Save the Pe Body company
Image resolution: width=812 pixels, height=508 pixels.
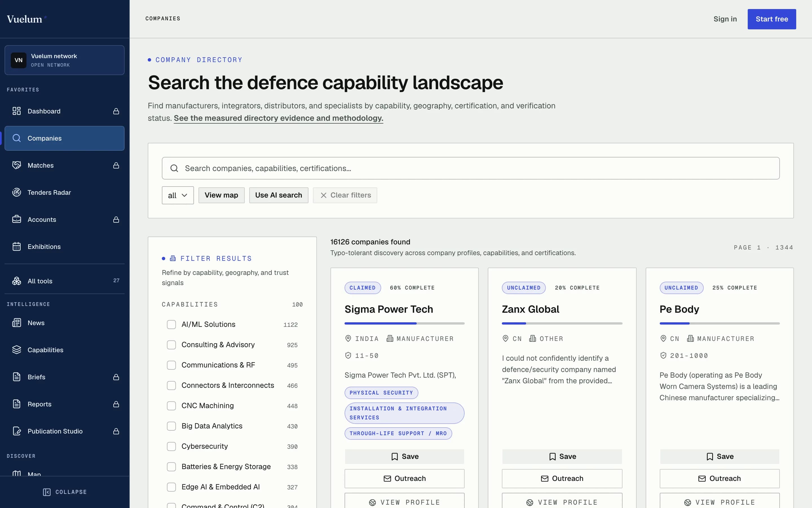[720, 456]
